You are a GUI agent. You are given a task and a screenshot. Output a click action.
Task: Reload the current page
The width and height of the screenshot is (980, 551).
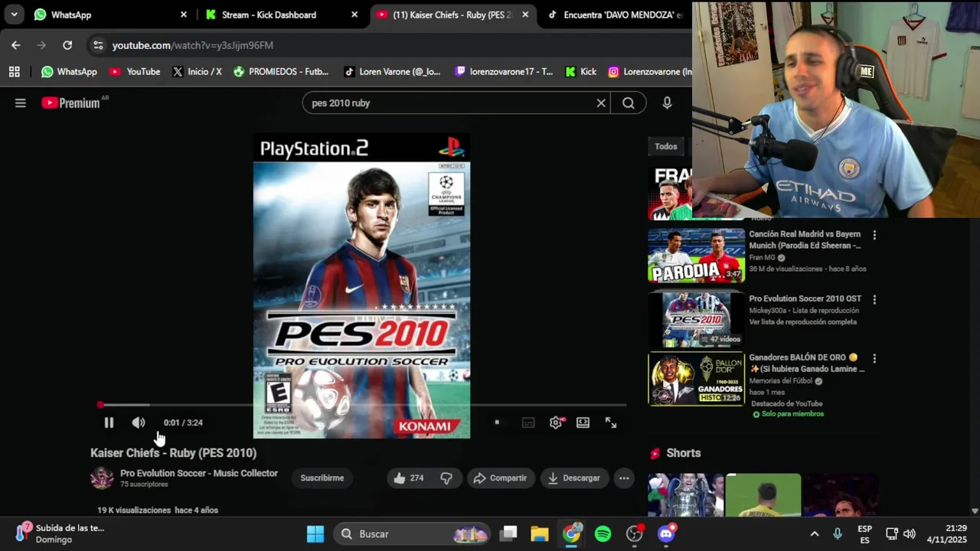pyautogui.click(x=67, y=45)
